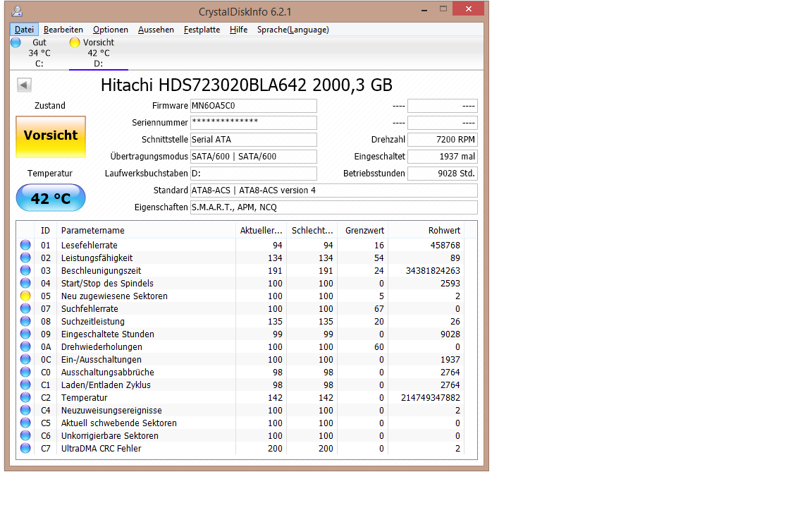Click the blue status icon for Beschleunigungszeit

tap(25, 270)
